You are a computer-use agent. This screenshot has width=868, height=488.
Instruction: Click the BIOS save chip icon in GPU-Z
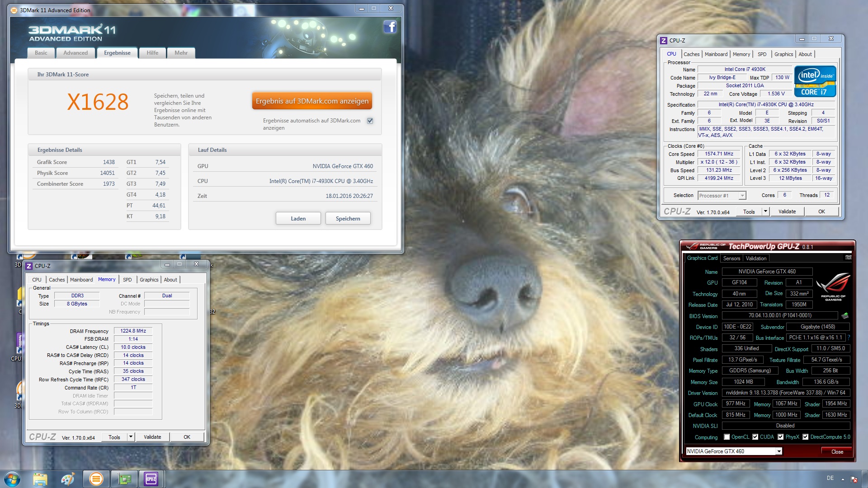pyautogui.click(x=845, y=315)
